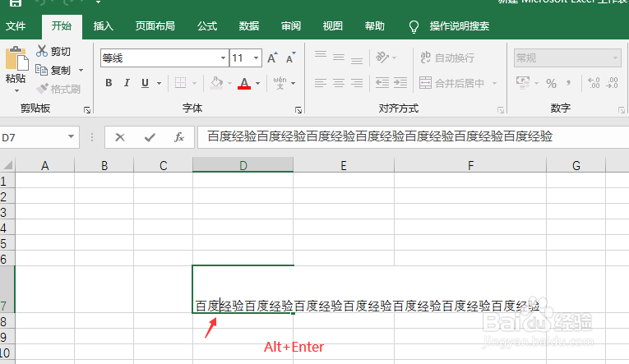Select the row 3 header
The image size is (629, 364).
tap(7, 212)
